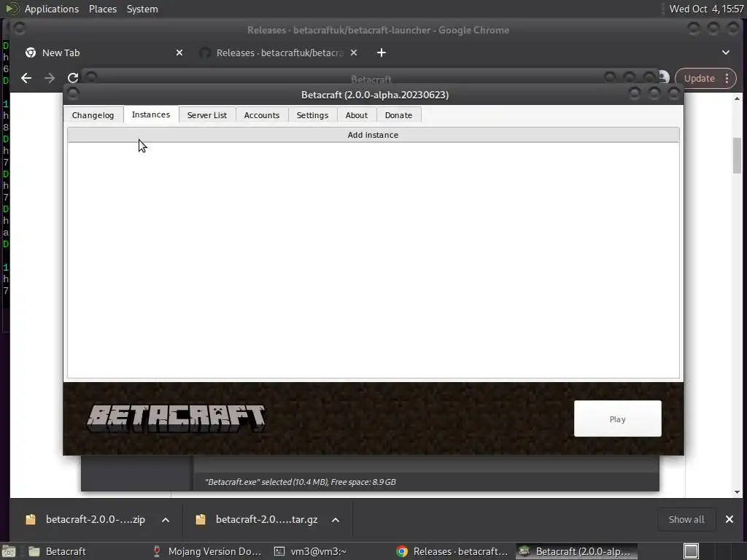Switch to the Changelog tab in Betacraft
Image resolution: width=747 pixels, height=560 pixels.
93,115
